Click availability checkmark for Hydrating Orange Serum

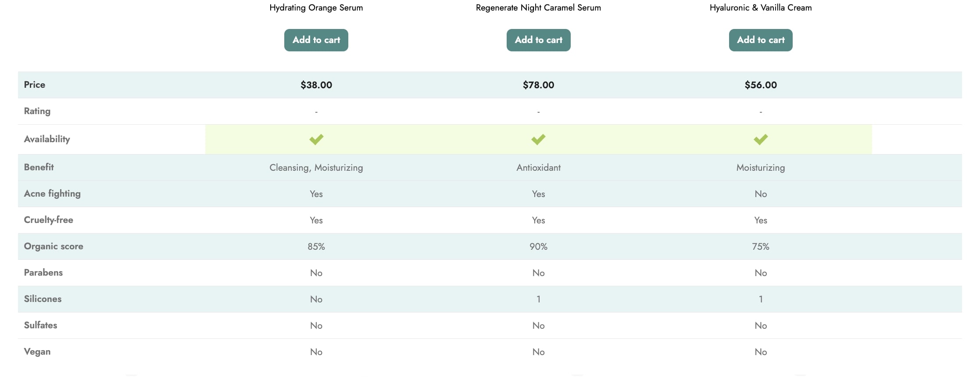click(316, 140)
